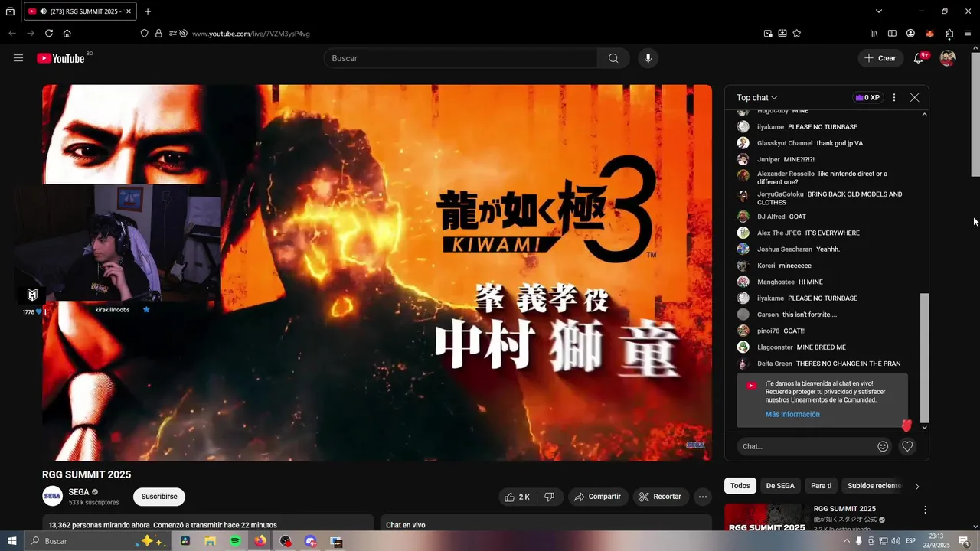Click the browser URL address bar
The width and height of the screenshot is (980, 551).
[471, 34]
